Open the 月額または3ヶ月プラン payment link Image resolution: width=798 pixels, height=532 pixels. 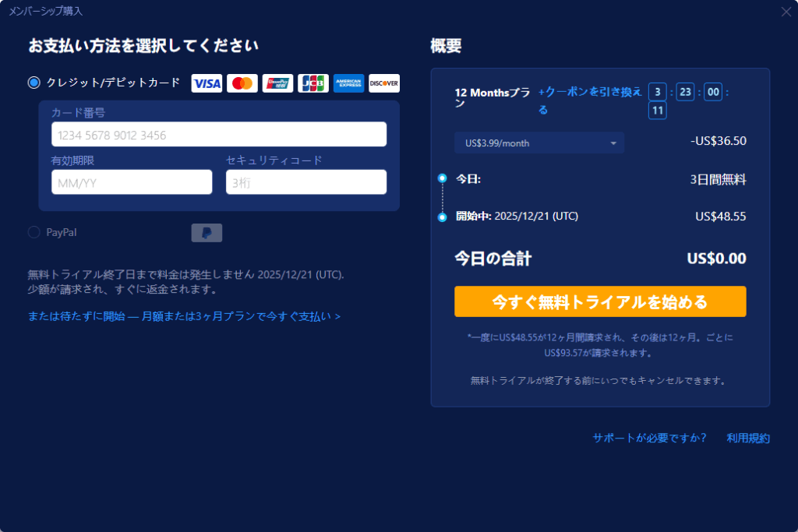pos(184,316)
